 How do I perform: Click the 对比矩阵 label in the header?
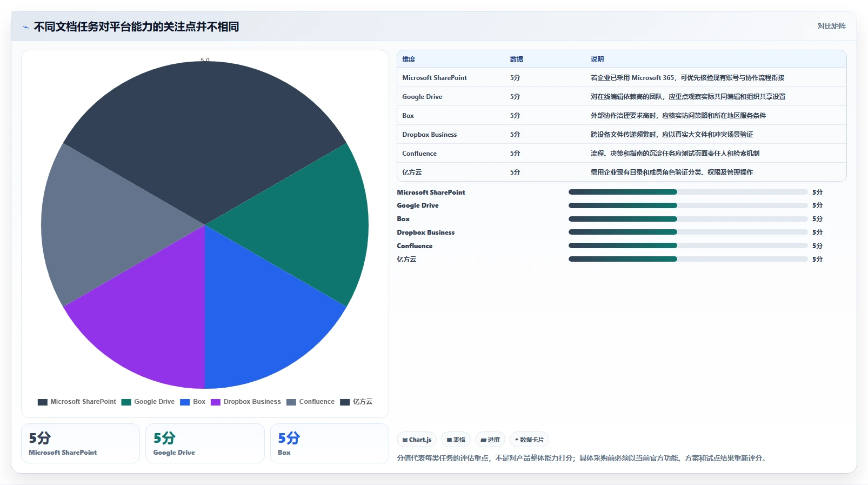coord(831,26)
